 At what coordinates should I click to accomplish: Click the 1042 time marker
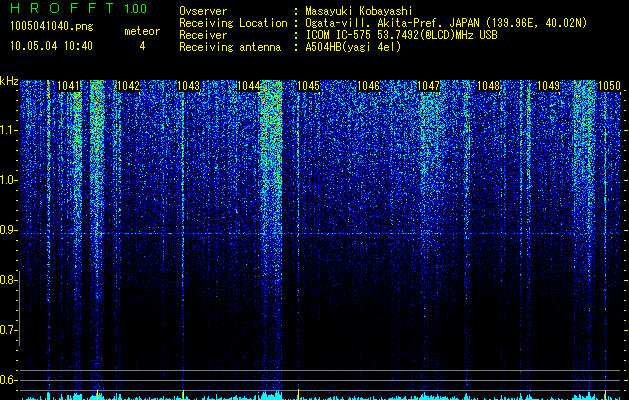tap(128, 86)
